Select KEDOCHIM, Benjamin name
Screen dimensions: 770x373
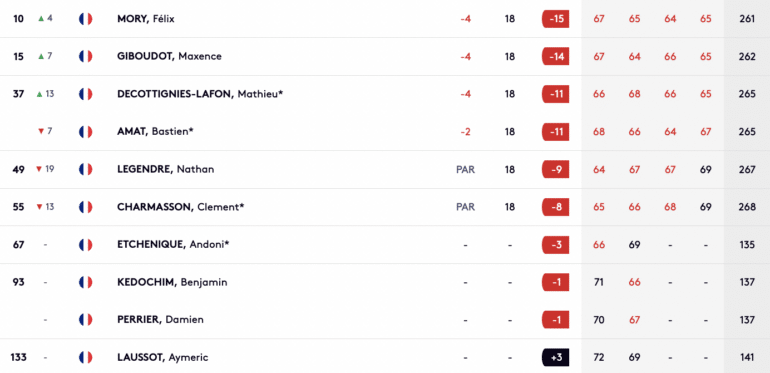click(172, 282)
